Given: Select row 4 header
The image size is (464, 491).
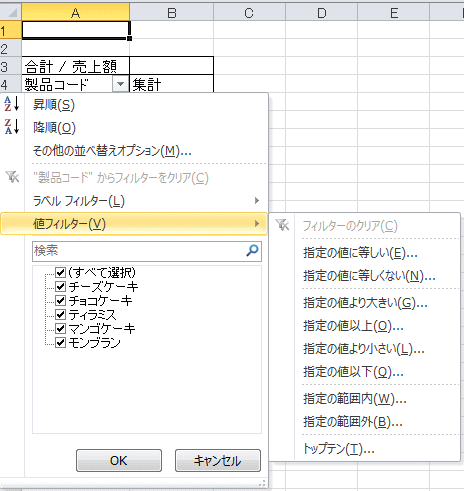Looking at the screenshot, I should point(11,84).
